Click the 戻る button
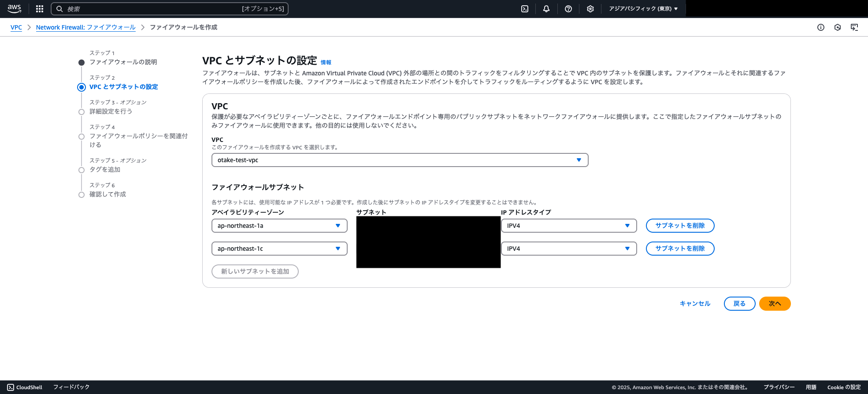This screenshot has height=394, width=868. (739, 304)
